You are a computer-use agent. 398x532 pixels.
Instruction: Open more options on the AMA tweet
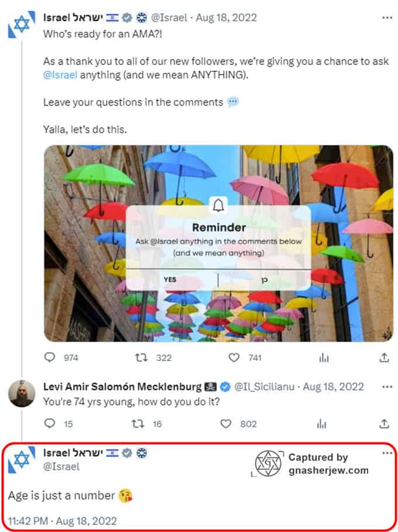coord(387,18)
